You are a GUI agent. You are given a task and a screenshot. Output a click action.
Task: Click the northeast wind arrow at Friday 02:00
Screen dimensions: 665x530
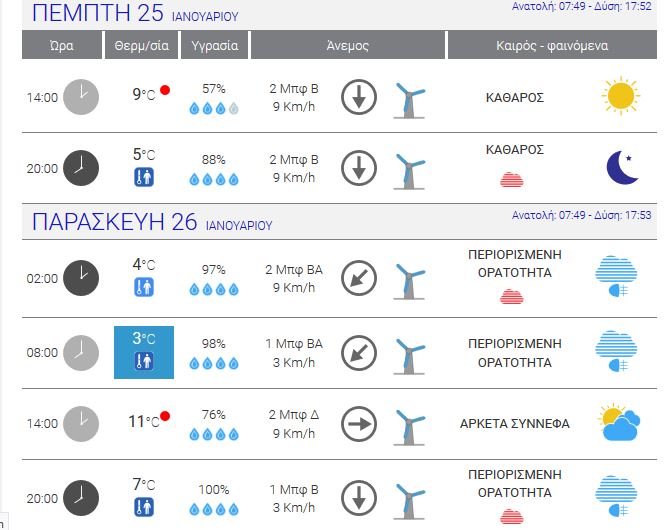click(x=359, y=278)
